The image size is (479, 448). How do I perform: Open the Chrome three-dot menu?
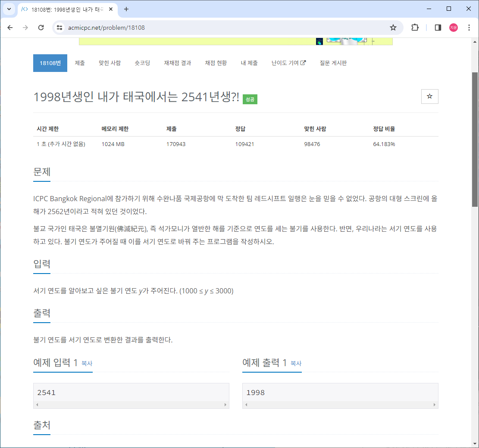[x=469, y=27]
